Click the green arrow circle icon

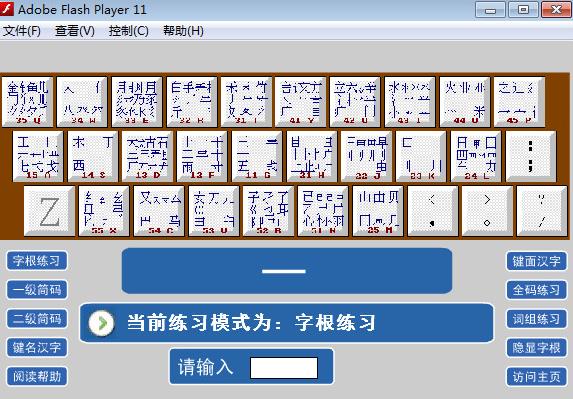pyautogui.click(x=101, y=323)
